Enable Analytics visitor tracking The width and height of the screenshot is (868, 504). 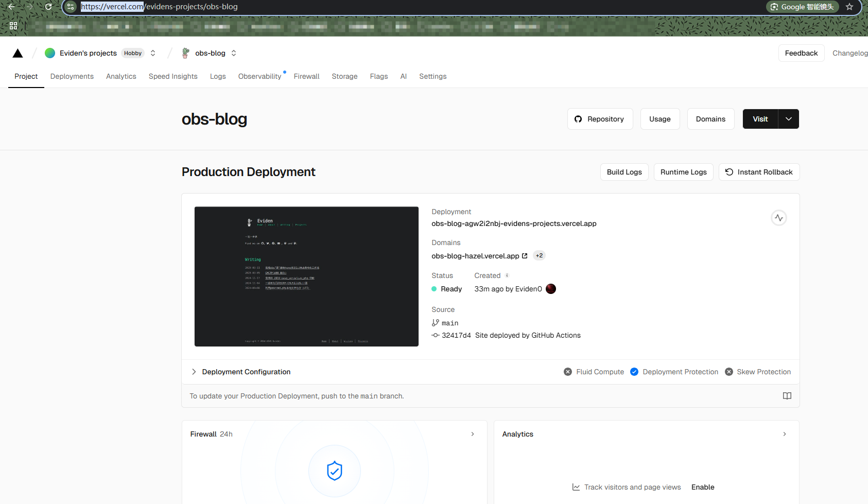coord(703,487)
